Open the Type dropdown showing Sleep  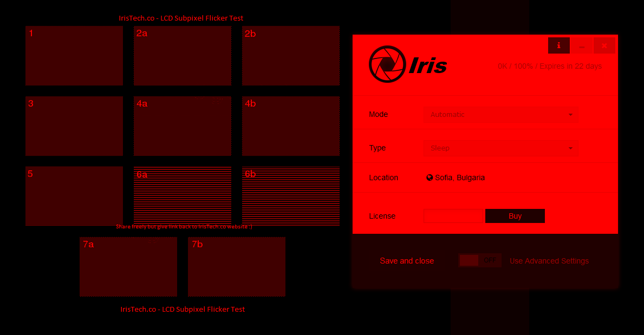click(500, 148)
